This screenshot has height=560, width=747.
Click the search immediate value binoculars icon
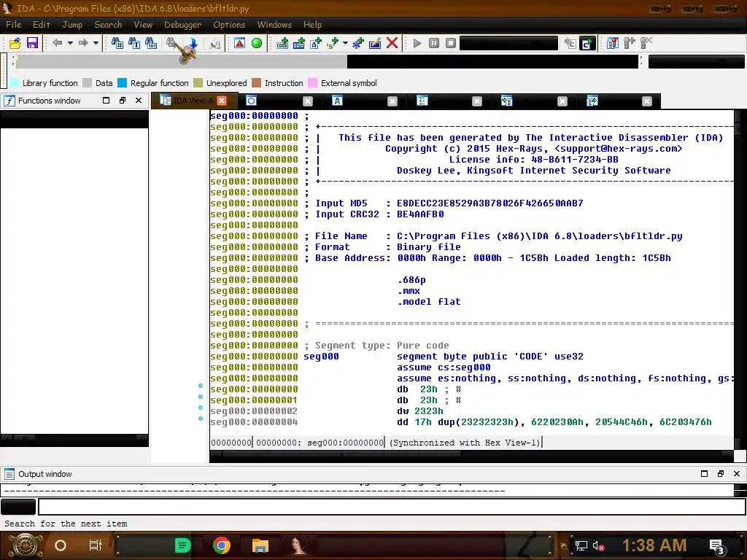click(x=117, y=43)
